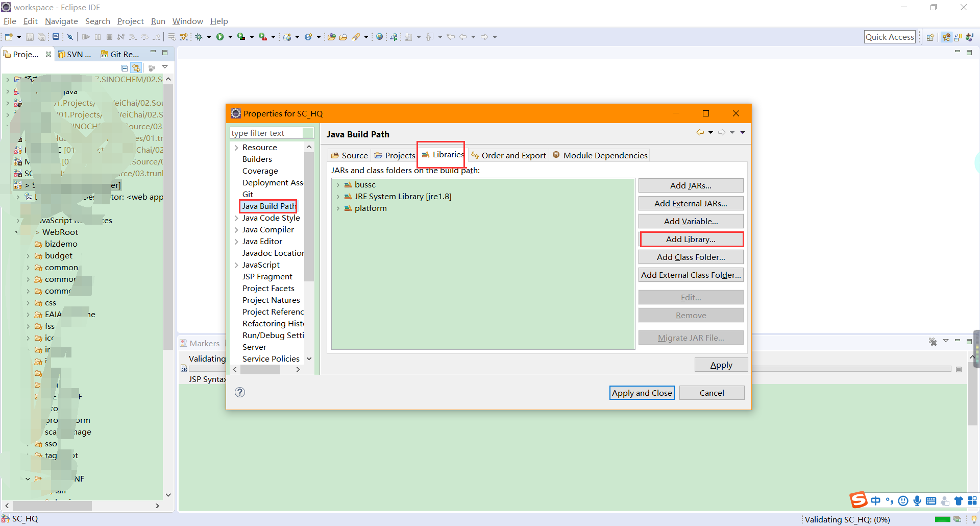Viewport: 980px width, 526px height.
Task: Collapse All in the Project Explorer toolbar
Action: click(x=124, y=68)
